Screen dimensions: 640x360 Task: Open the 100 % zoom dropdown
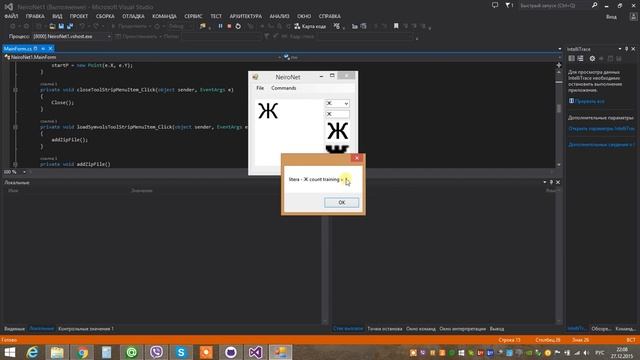pos(24,172)
